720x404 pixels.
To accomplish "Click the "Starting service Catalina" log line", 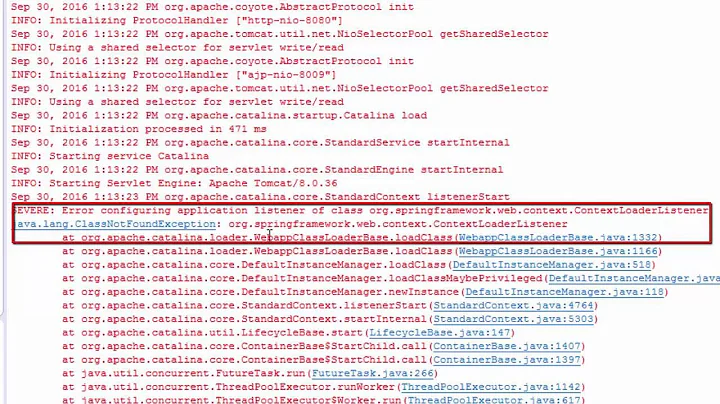I will pyautogui.click(x=110, y=156).
